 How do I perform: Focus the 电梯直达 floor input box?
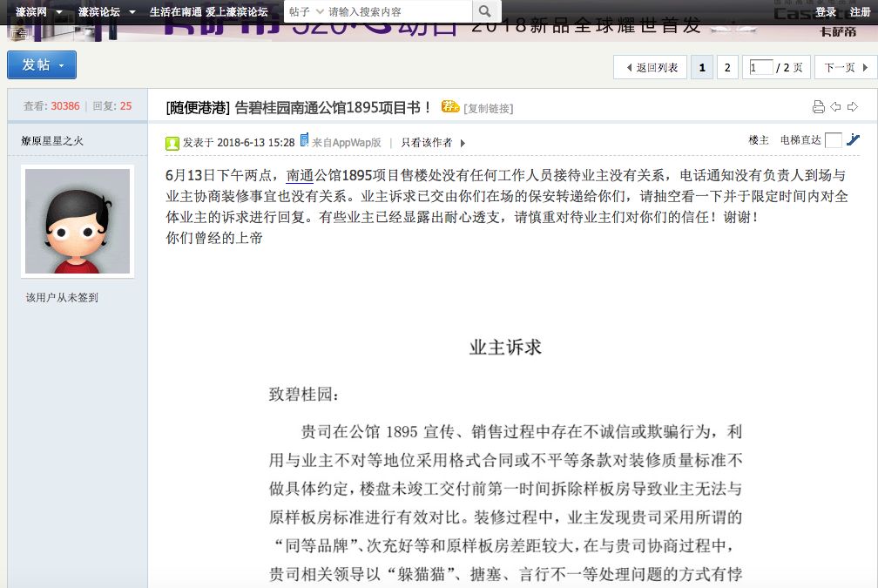pos(834,140)
